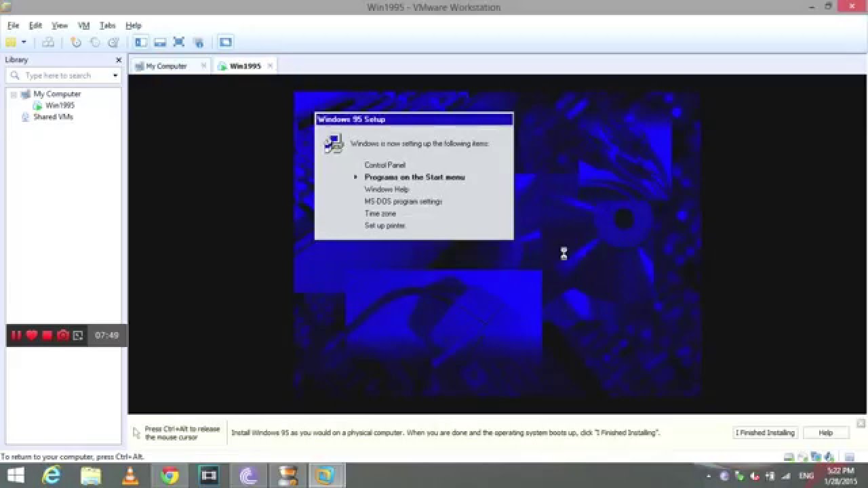Open the Library search filter dropdown
This screenshot has height=488, width=868.
[x=115, y=76]
